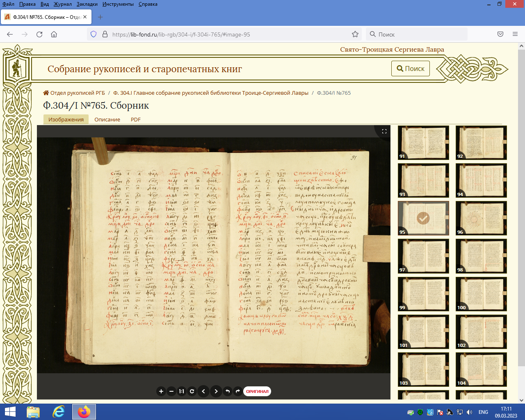Image resolution: width=525 pixels, height=420 pixels.
Task: Enter fullscreen mode in the viewer
Action: click(x=384, y=131)
